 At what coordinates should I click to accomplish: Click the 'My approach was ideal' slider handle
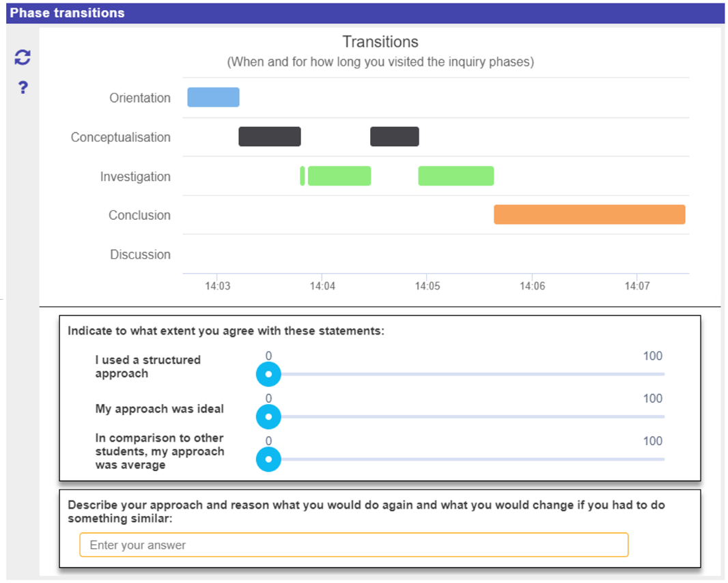(x=268, y=416)
